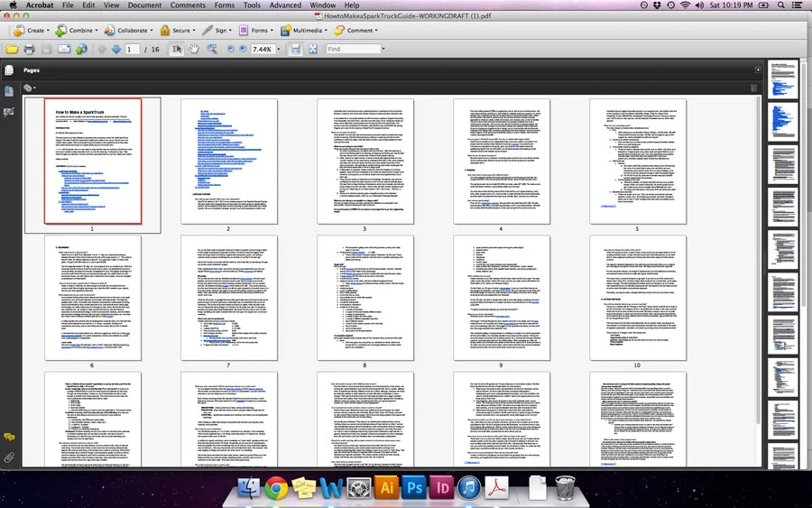
Task: Open the Forms toolbar dropdown
Action: pyautogui.click(x=256, y=31)
